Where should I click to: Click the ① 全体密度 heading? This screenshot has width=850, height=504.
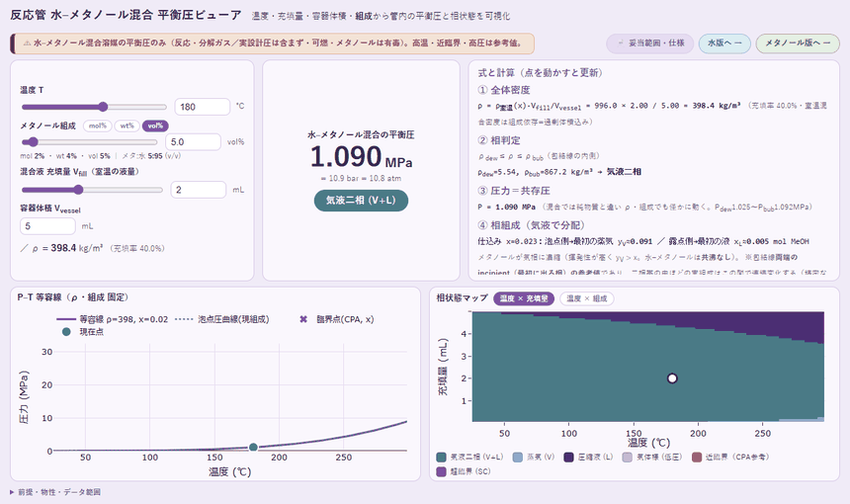(x=504, y=90)
